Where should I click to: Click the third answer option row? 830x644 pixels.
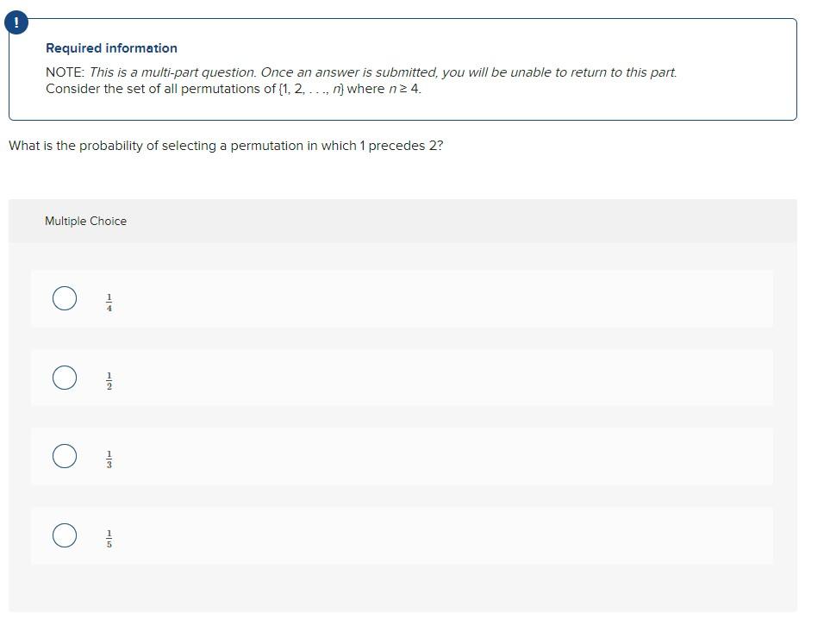point(402,457)
